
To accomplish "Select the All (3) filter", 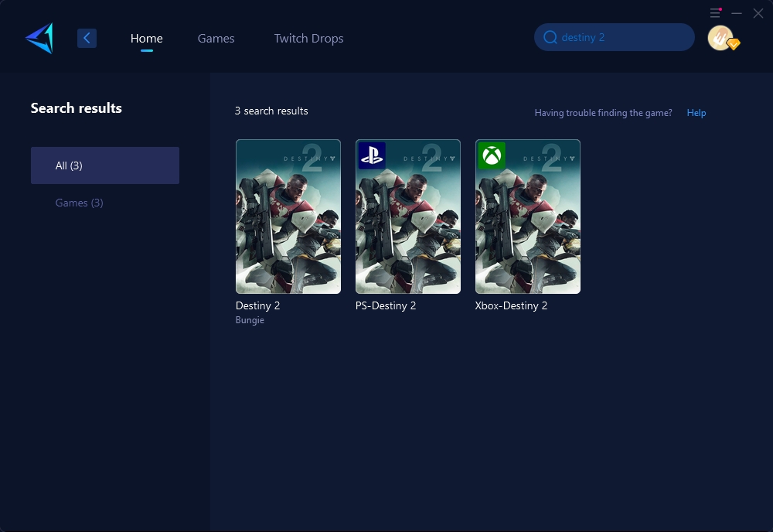I will pos(105,165).
